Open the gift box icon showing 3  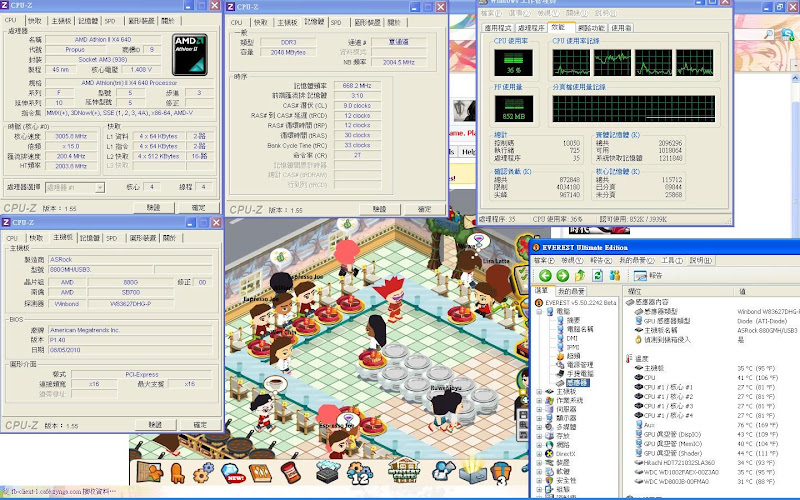501,472
